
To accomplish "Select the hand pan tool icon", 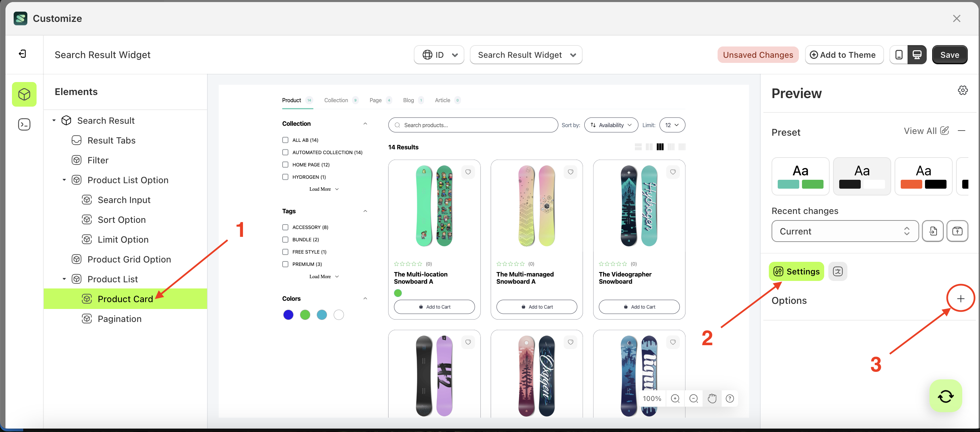I will tap(712, 399).
